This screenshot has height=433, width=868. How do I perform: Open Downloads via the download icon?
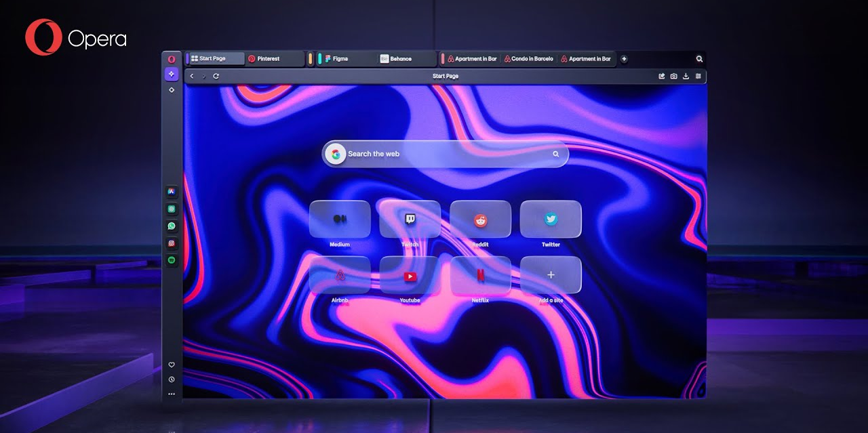click(686, 76)
